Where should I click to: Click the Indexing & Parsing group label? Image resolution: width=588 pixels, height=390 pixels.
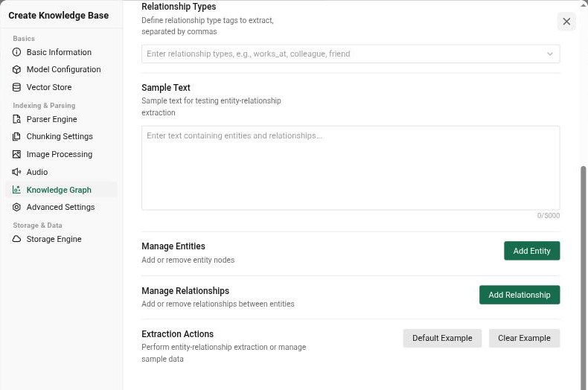click(x=44, y=106)
